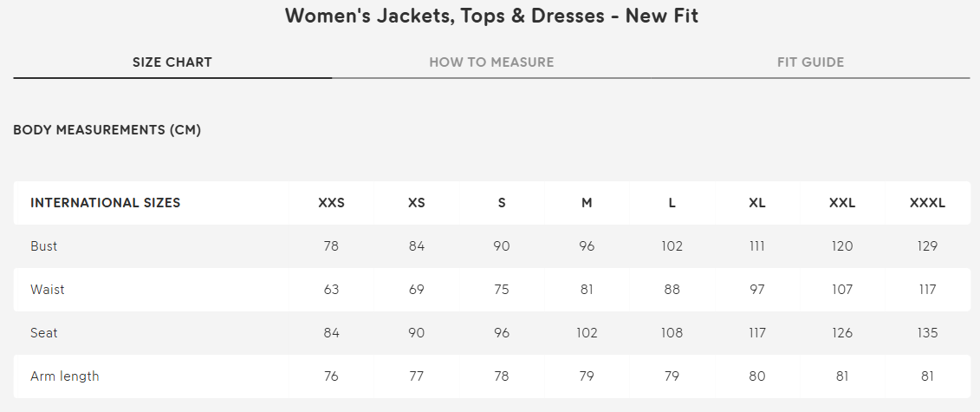
Task: Select the SIZE CHART tab
Action: 172,62
